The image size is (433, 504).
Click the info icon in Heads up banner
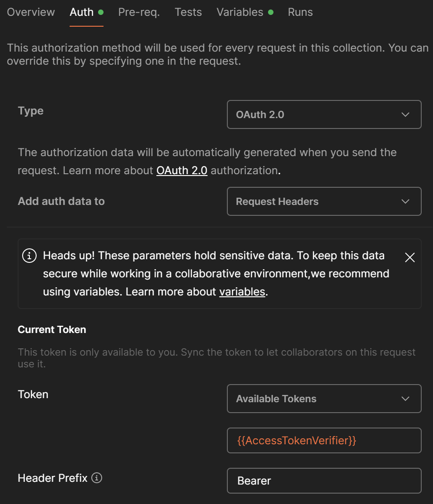[x=29, y=256]
